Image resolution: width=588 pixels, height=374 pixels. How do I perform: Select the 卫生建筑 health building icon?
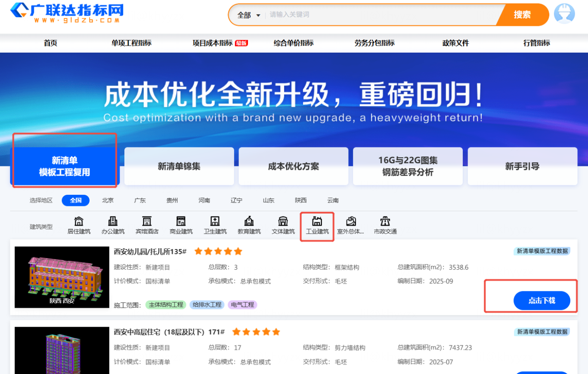tap(214, 225)
